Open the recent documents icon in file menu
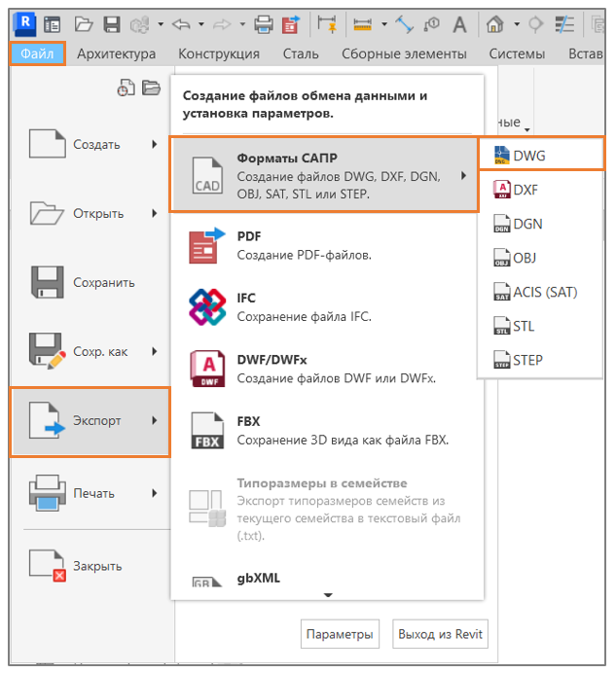Image resolution: width=616 pixels, height=673 pixels. tap(126, 88)
